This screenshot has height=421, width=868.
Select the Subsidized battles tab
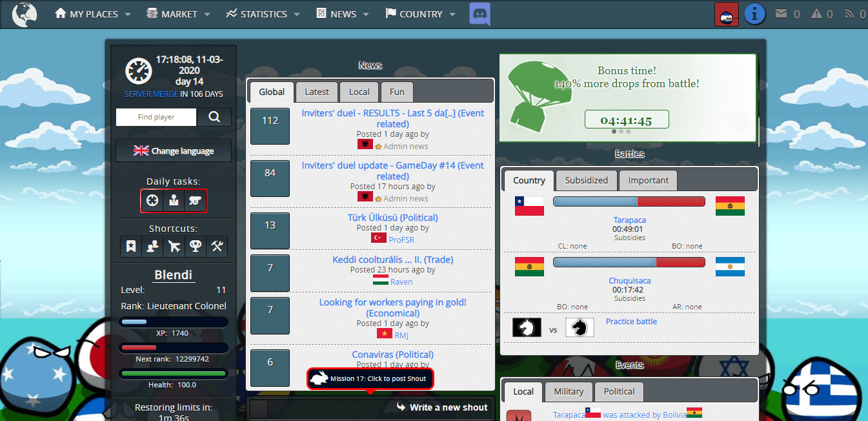pyautogui.click(x=587, y=180)
